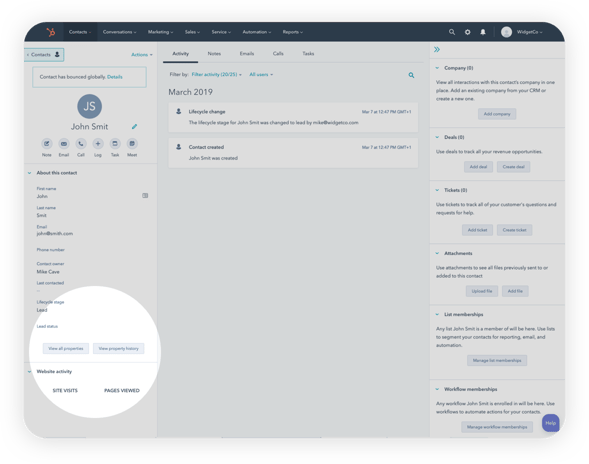Click the Lifecycle stage Lead value
The height and width of the screenshot is (464, 589).
tap(42, 310)
